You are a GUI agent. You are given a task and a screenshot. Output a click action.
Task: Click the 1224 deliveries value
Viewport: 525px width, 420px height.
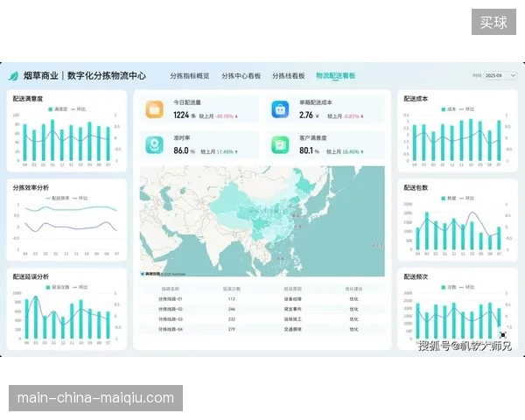pos(181,115)
